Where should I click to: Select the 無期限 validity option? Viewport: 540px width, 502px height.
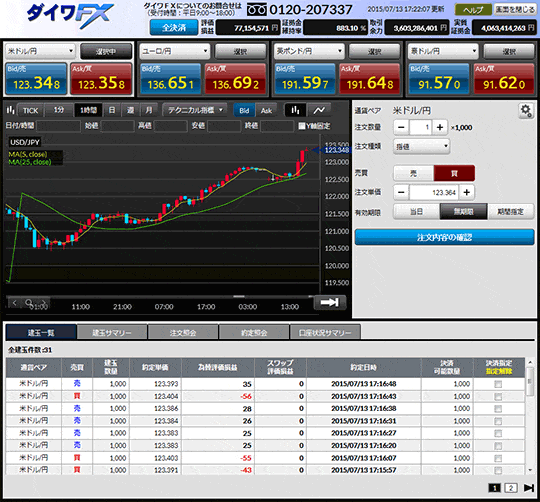464,212
